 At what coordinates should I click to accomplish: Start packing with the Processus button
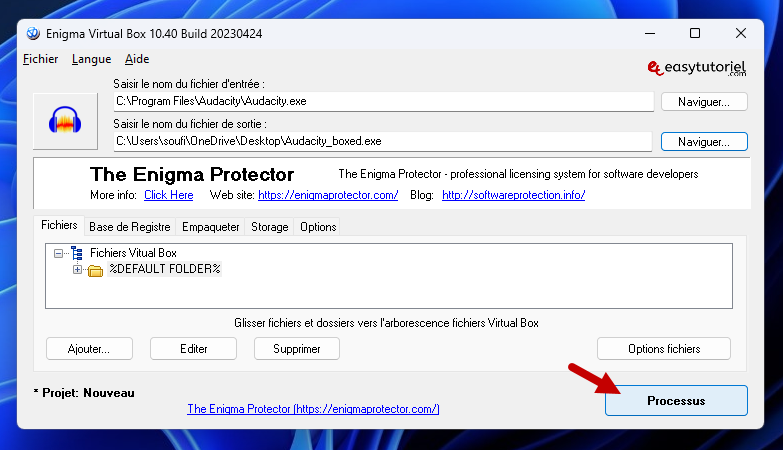(x=676, y=401)
